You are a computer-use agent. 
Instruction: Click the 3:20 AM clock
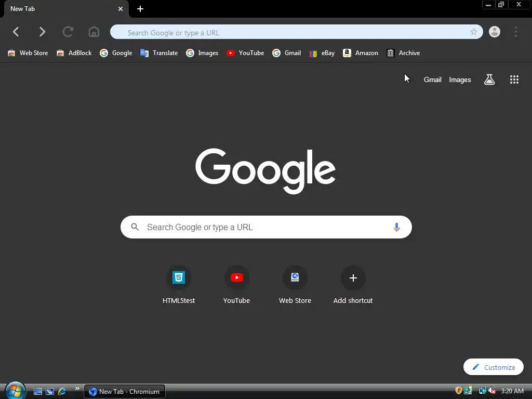point(512,391)
